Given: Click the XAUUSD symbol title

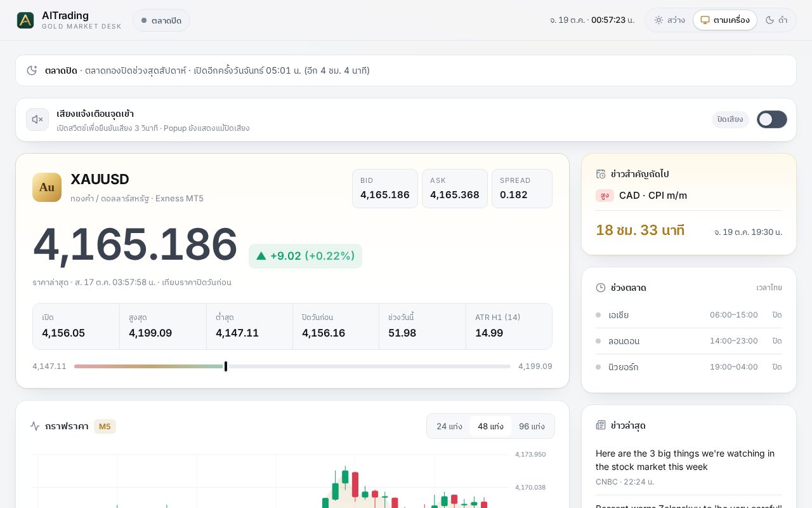Looking at the screenshot, I should tap(100, 179).
